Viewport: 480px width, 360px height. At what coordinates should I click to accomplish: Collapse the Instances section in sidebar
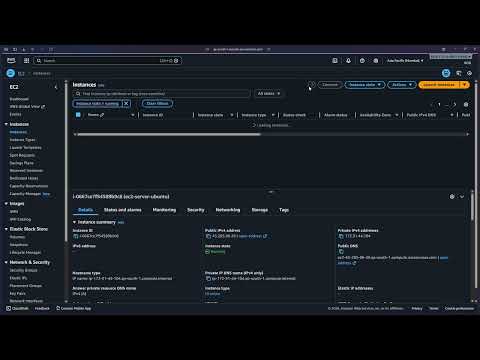coord(6,124)
